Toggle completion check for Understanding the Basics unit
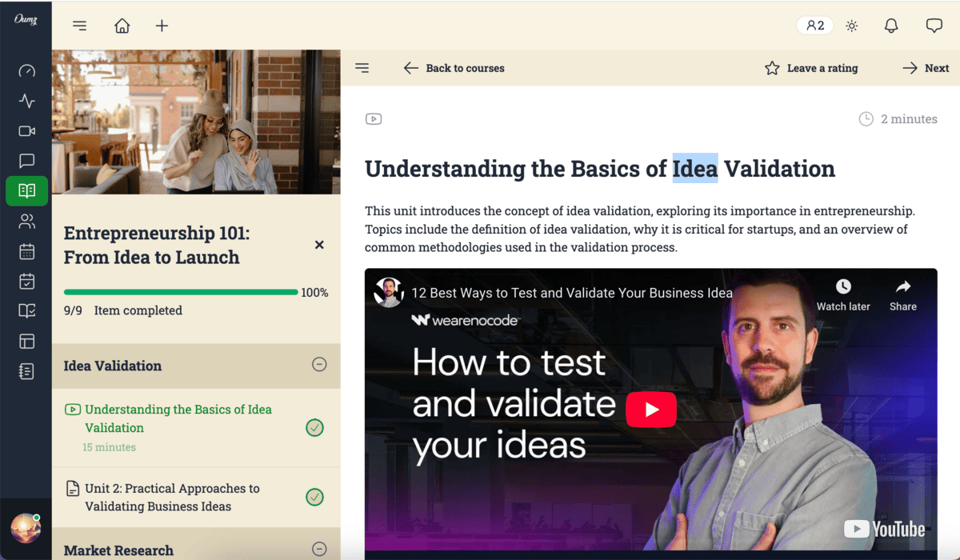Screen dimensions: 960x560 point(315,428)
